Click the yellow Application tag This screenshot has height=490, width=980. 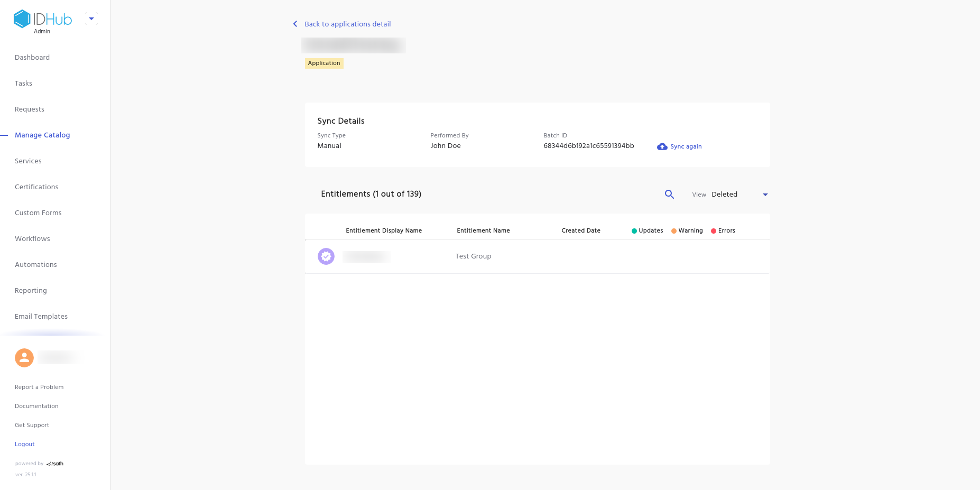[x=324, y=63]
